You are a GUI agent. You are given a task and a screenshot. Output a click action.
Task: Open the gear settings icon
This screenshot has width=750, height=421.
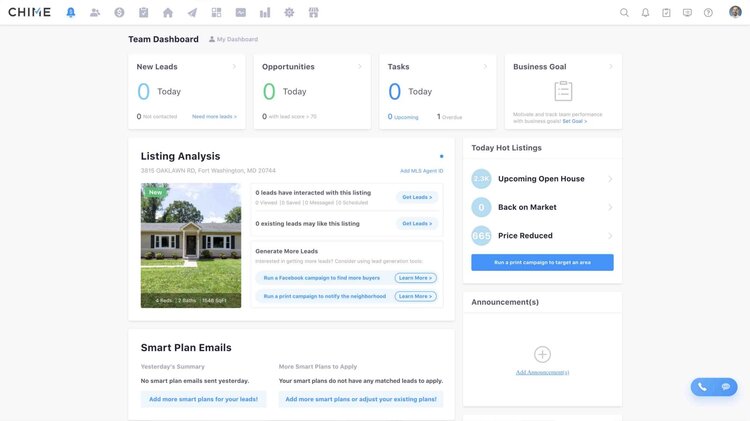[289, 12]
